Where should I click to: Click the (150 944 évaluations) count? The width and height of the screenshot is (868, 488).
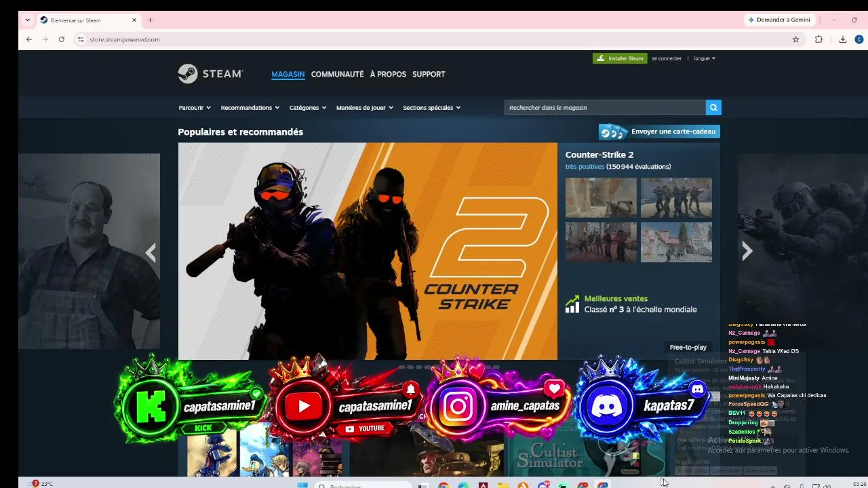pos(639,167)
